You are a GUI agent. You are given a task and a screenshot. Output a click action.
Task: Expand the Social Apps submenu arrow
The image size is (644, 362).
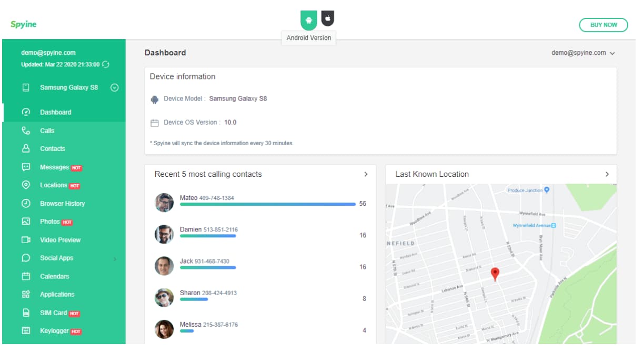point(115,258)
